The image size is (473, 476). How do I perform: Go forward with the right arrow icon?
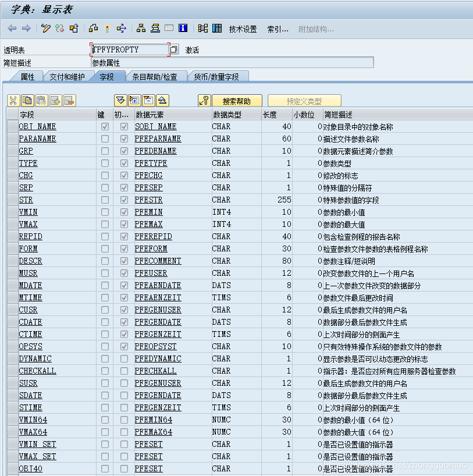coord(26,29)
